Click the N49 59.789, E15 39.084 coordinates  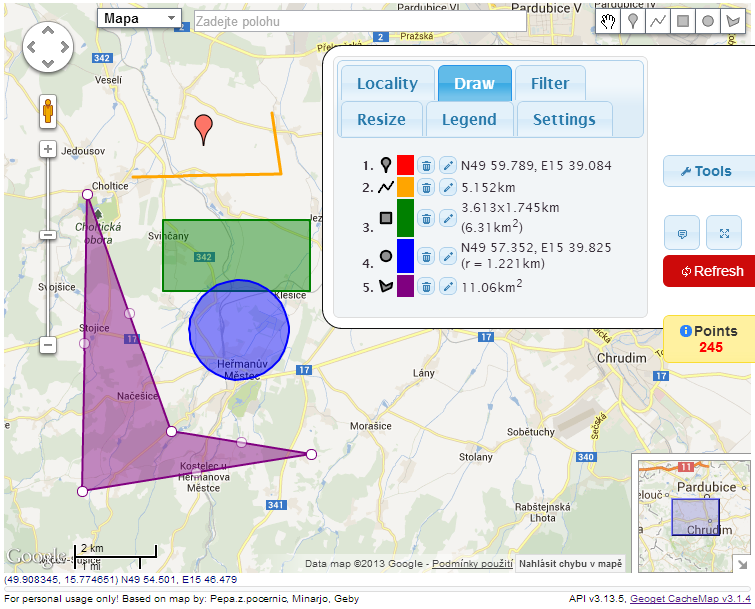pyautogui.click(x=536, y=166)
